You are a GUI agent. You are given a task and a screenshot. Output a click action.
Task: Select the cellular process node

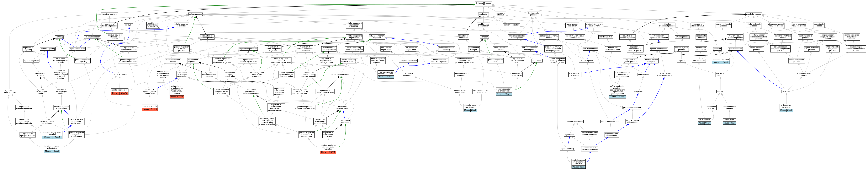point(195,14)
